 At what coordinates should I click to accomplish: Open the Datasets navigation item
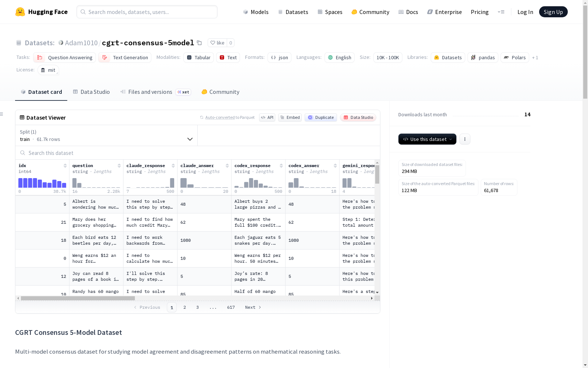click(x=293, y=12)
